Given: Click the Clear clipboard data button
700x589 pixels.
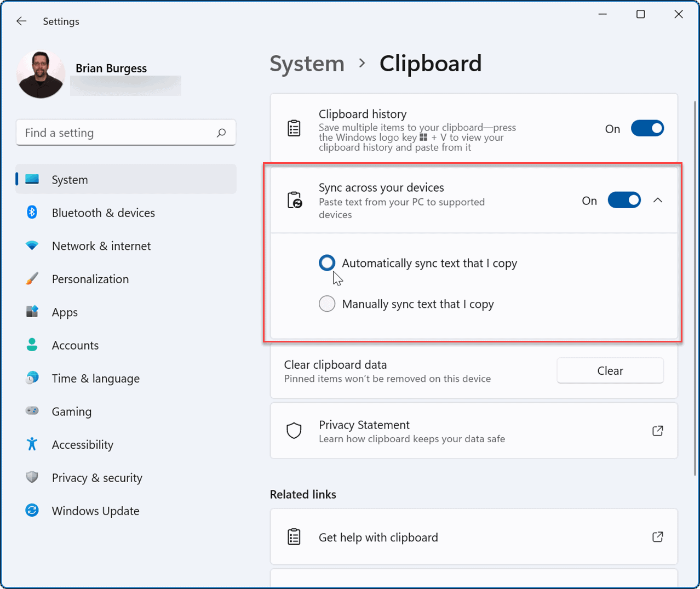Looking at the screenshot, I should [x=610, y=370].
